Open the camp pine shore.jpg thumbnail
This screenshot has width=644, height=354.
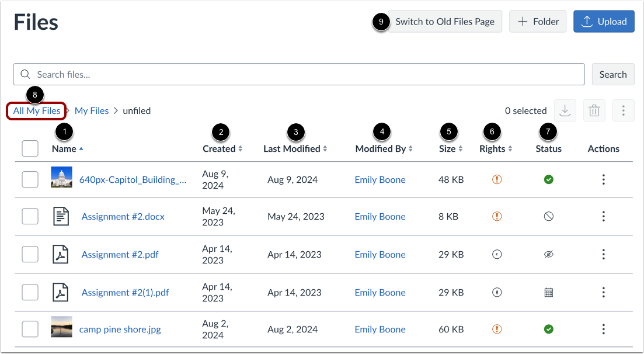click(x=62, y=327)
